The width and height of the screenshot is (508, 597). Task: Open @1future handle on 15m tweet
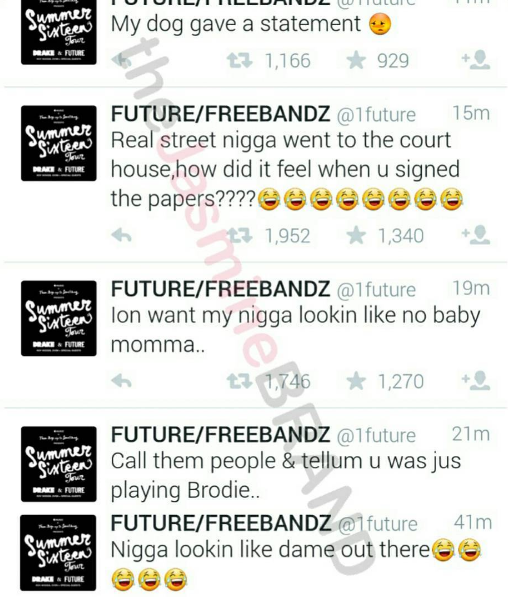[x=376, y=115]
